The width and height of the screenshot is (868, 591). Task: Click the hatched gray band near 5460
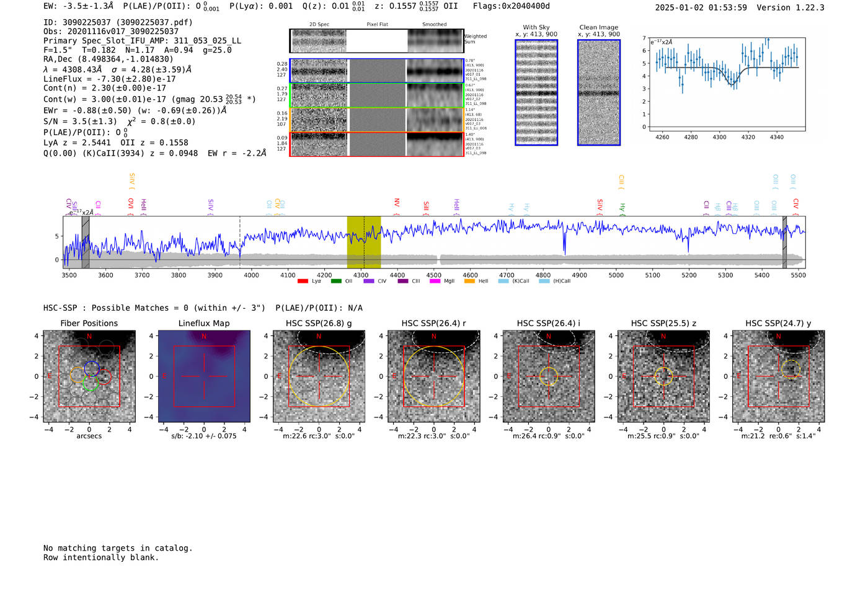(x=784, y=242)
